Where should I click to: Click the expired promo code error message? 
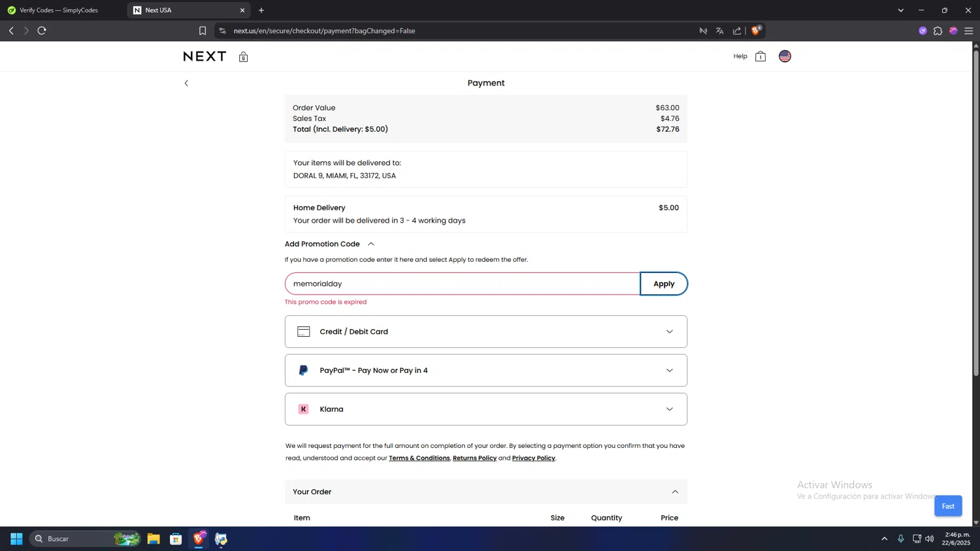coord(325,302)
